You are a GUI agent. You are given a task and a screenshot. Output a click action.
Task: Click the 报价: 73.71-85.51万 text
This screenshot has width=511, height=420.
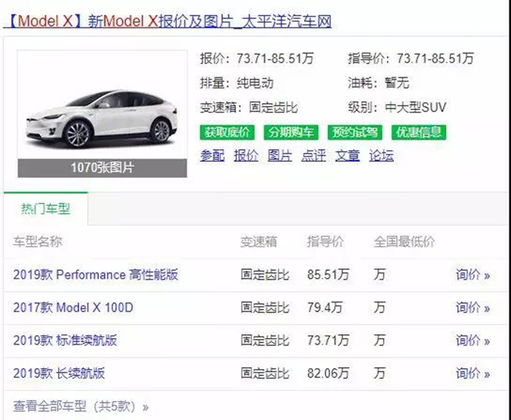click(x=257, y=59)
